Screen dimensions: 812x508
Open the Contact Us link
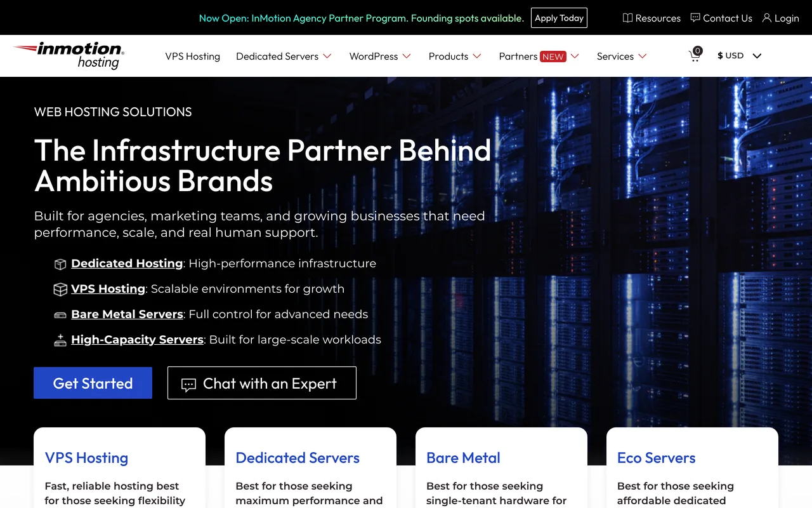coord(728,18)
